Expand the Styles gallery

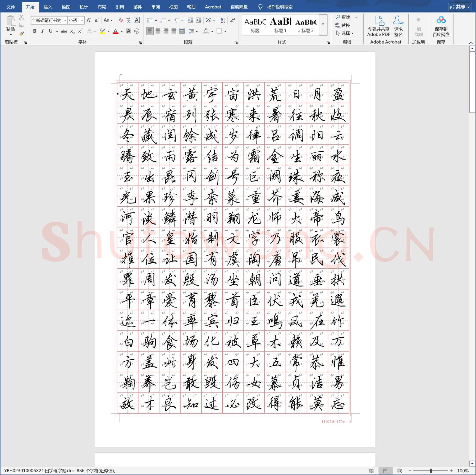[323, 25]
